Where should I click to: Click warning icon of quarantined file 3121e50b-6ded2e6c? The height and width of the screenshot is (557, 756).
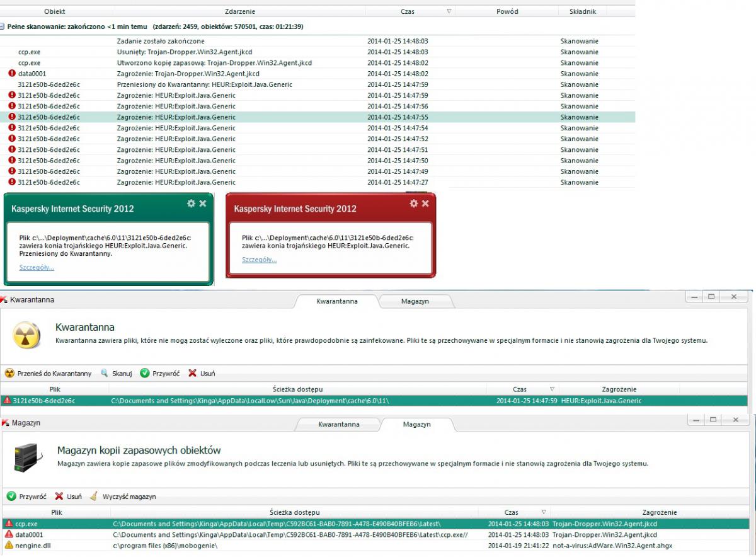(7, 401)
